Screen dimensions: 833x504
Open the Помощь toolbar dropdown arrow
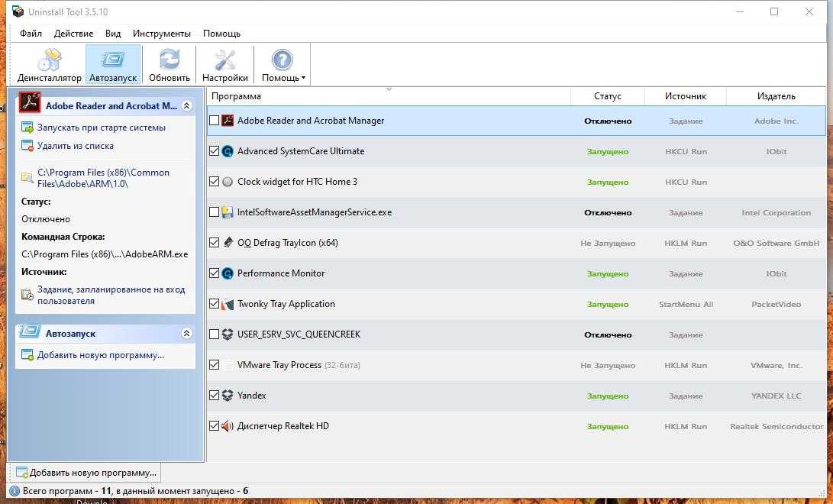pos(303,78)
